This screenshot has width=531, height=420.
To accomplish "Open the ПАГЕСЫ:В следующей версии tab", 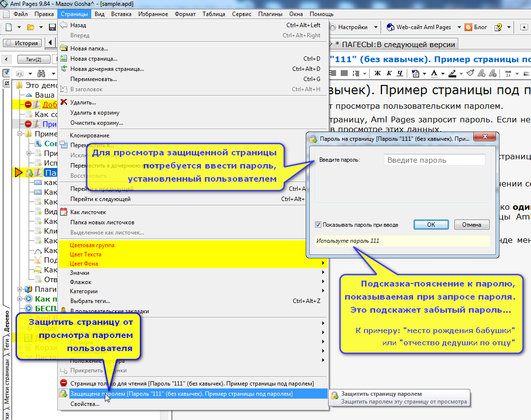I will pos(395,44).
